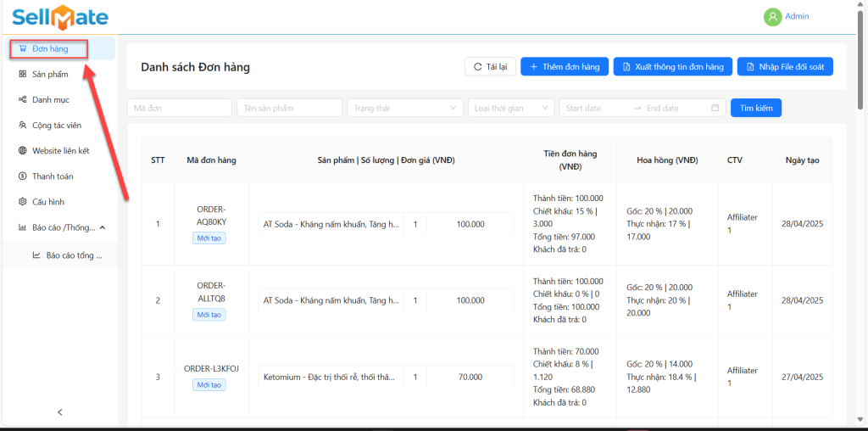Image resolution: width=868 pixels, height=431 pixels.
Task: Click the calendar icon in date range
Action: [715, 108]
